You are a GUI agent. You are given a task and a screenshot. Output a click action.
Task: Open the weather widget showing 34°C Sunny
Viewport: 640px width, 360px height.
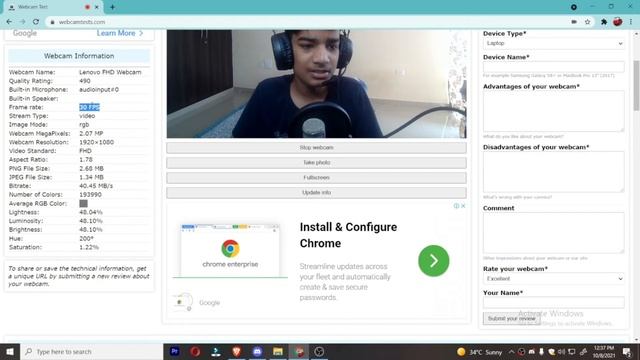[479, 352]
